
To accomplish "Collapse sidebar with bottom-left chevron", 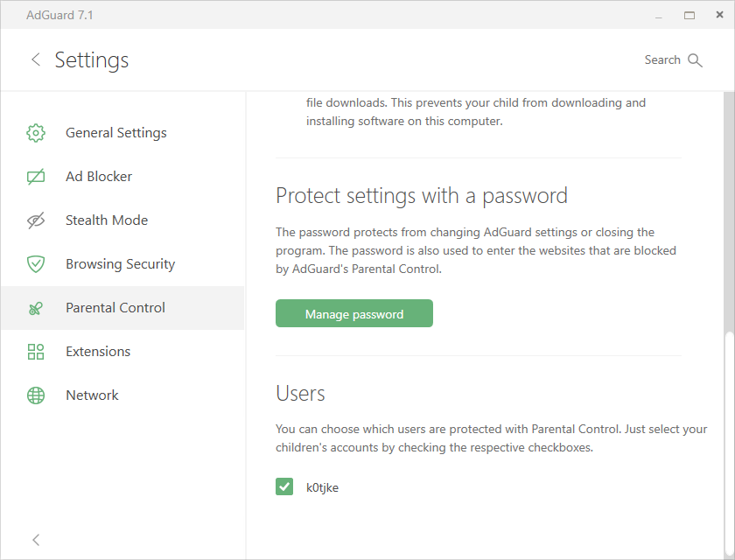I will (36, 540).
